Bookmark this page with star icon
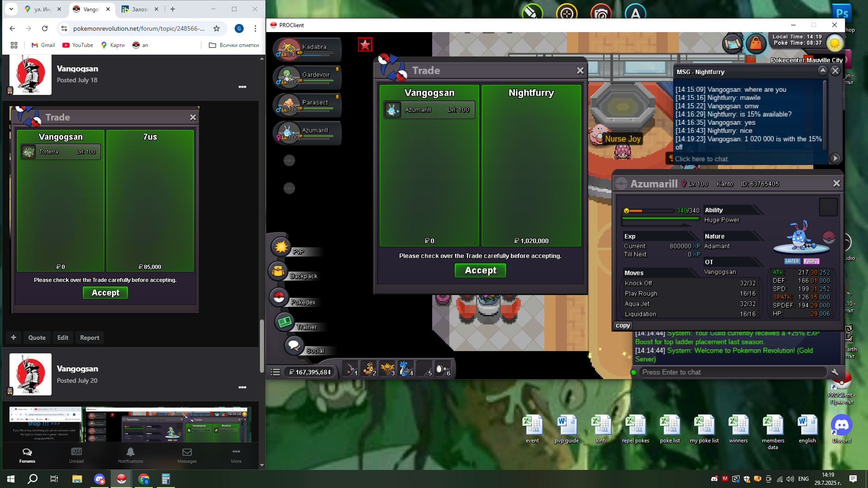 [217, 28]
